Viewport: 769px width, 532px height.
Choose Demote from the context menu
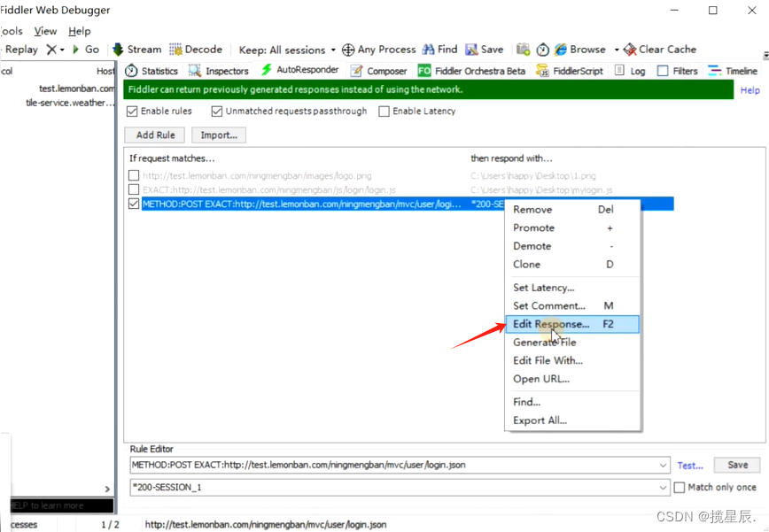pyautogui.click(x=572, y=246)
